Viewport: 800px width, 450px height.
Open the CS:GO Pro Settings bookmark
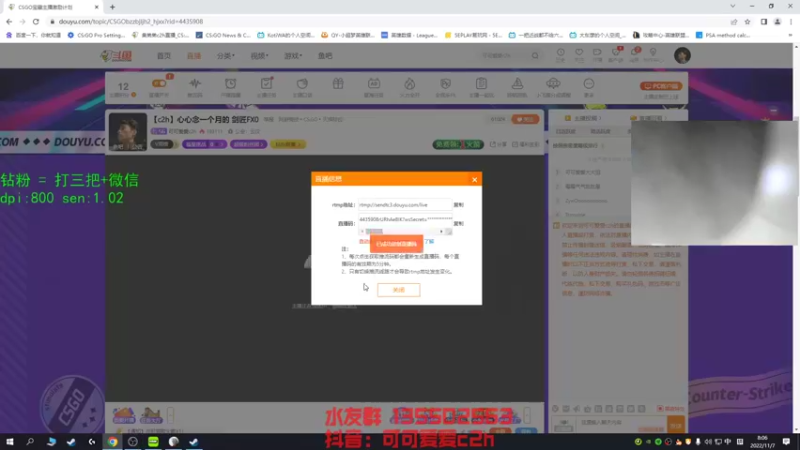click(96, 35)
